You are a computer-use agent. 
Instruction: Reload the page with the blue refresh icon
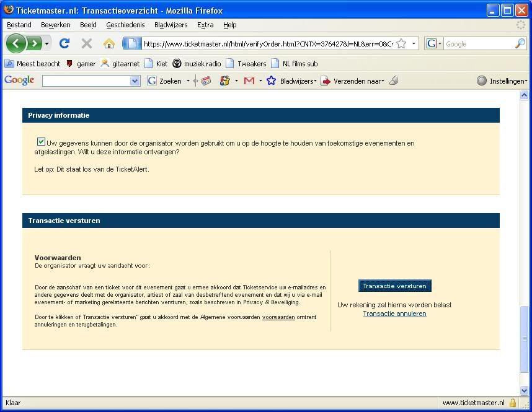(64, 44)
